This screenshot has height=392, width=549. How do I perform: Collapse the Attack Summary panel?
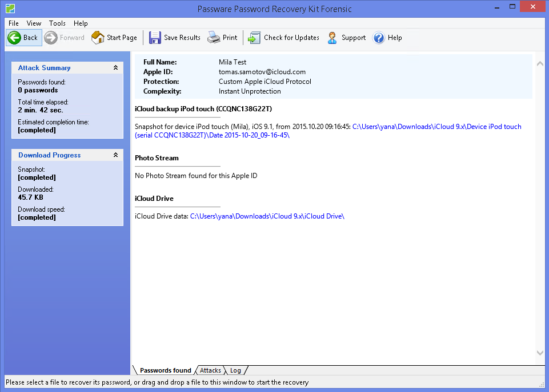115,68
